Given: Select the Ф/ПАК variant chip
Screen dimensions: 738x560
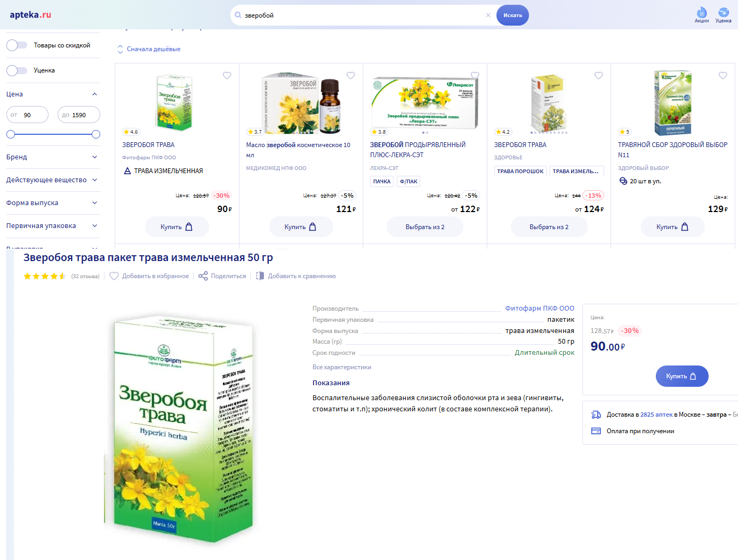Looking at the screenshot, I should [x=408, y=182].
